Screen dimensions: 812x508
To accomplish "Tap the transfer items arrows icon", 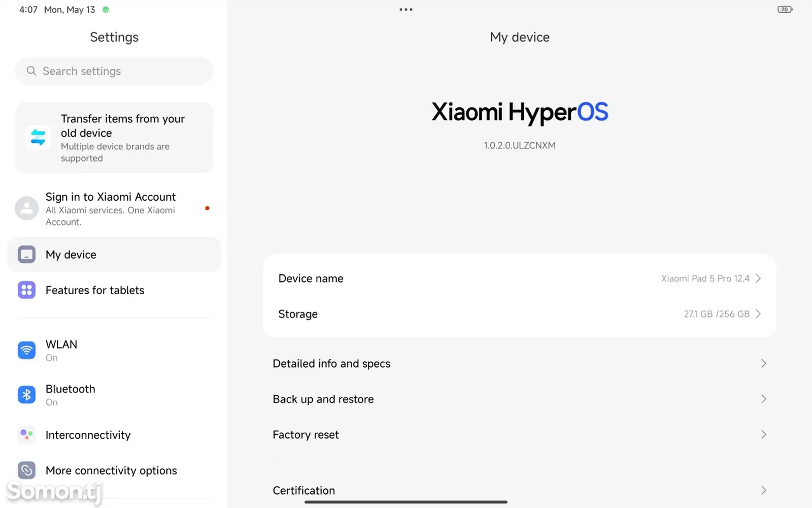I will pyautogui.click(x=38, y=138).
